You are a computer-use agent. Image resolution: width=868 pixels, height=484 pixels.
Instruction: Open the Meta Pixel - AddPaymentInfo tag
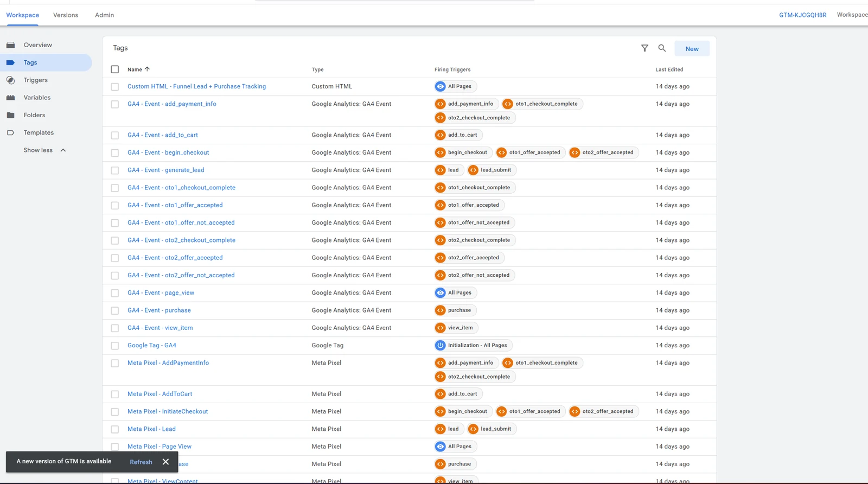168,363
